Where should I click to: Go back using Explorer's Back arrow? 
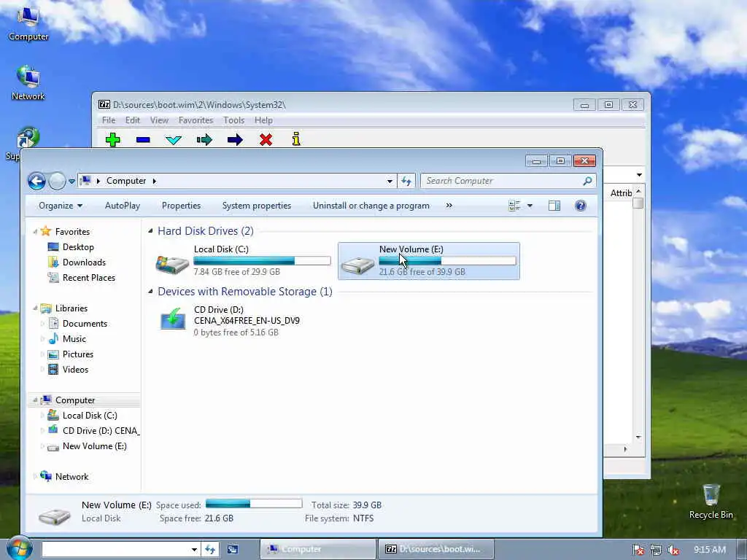pyautogui.click(x=36, y=181)
